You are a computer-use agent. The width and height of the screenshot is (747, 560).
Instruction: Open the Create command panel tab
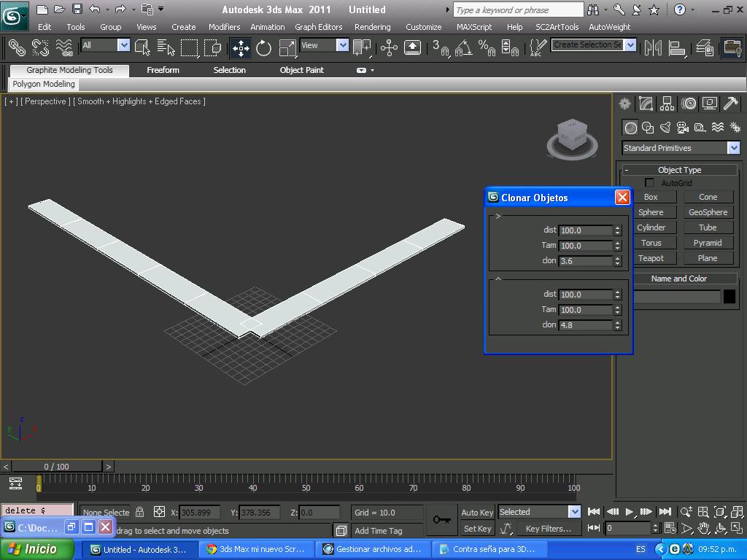(x=624, y=104)
